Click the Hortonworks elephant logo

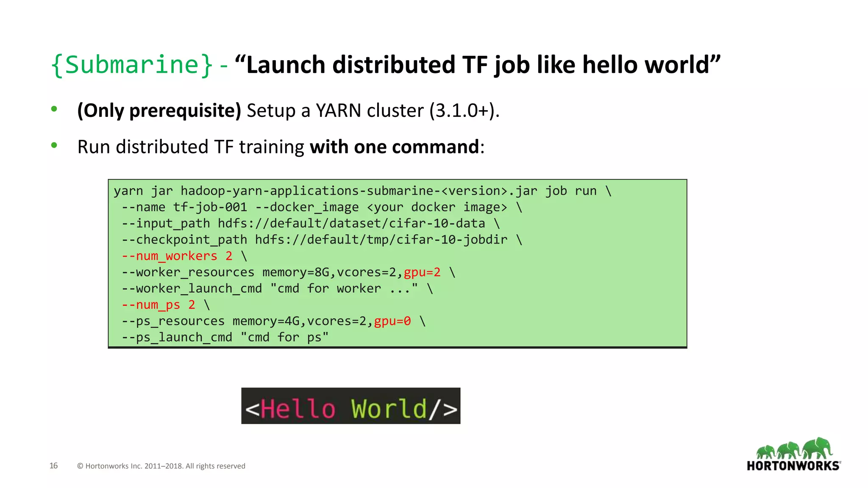[793, 454]
